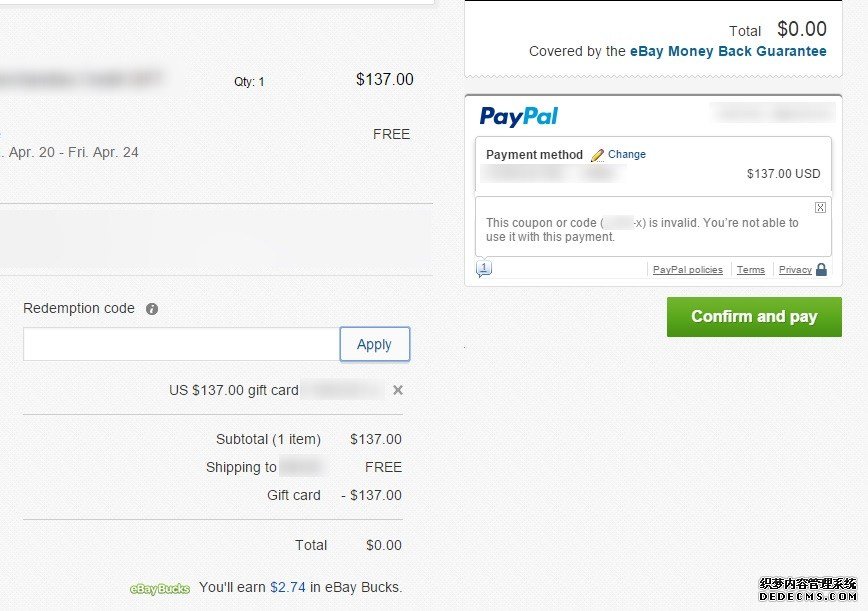Open the Terms link
The image size is (868, 611).
tap(751, 270)
